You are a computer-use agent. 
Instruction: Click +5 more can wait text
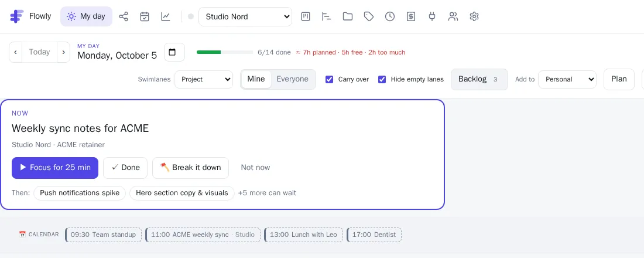[x=267, y=193]
